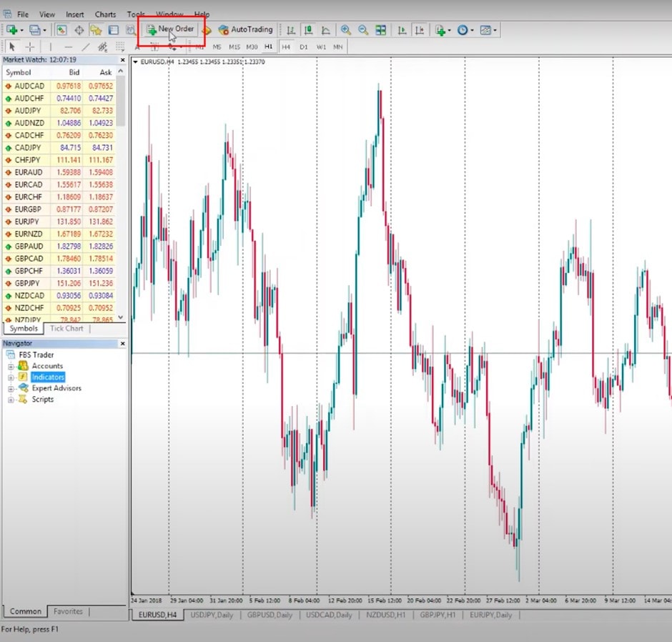The image size is (672, 642).
Task: Click the Tile Windows icon
Action: (x=381, y=30)
